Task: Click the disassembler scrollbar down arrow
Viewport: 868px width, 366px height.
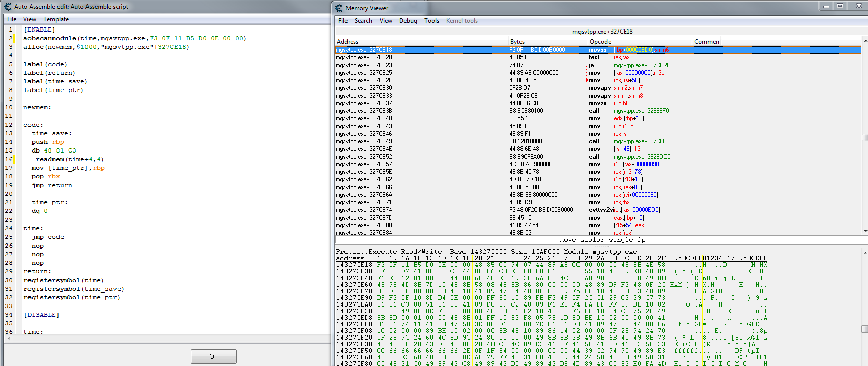Action: pyautogui.click(x=865, y=231)
